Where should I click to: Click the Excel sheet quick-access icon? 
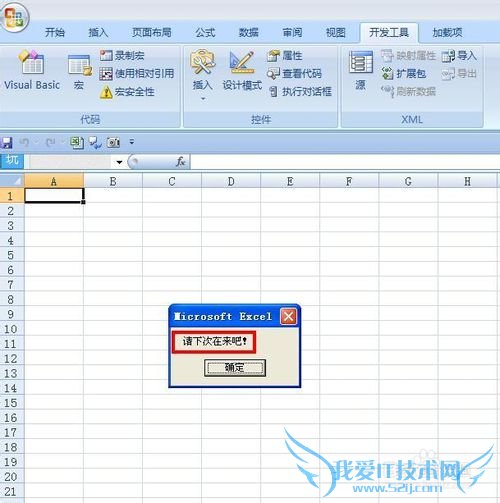(77, 142)
